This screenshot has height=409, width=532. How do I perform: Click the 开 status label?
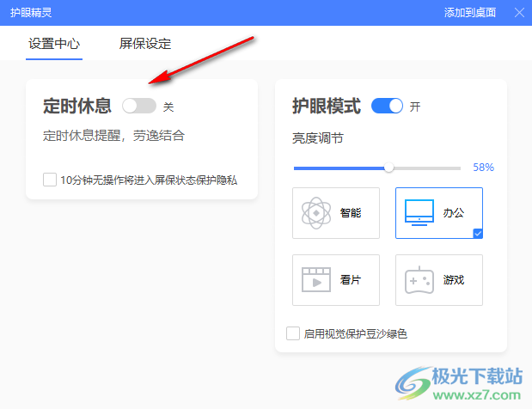click(x=415, y=107)
